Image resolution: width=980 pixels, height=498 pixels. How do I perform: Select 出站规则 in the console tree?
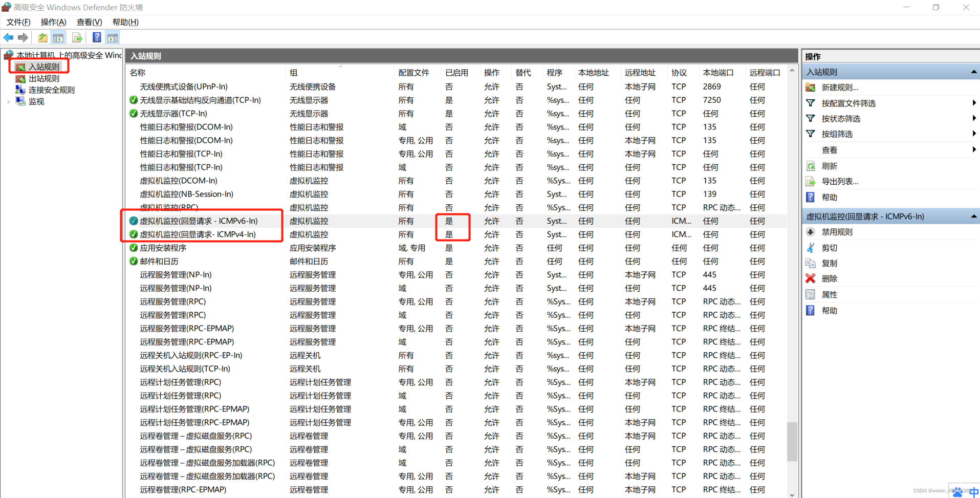click(x=44, y=78)
